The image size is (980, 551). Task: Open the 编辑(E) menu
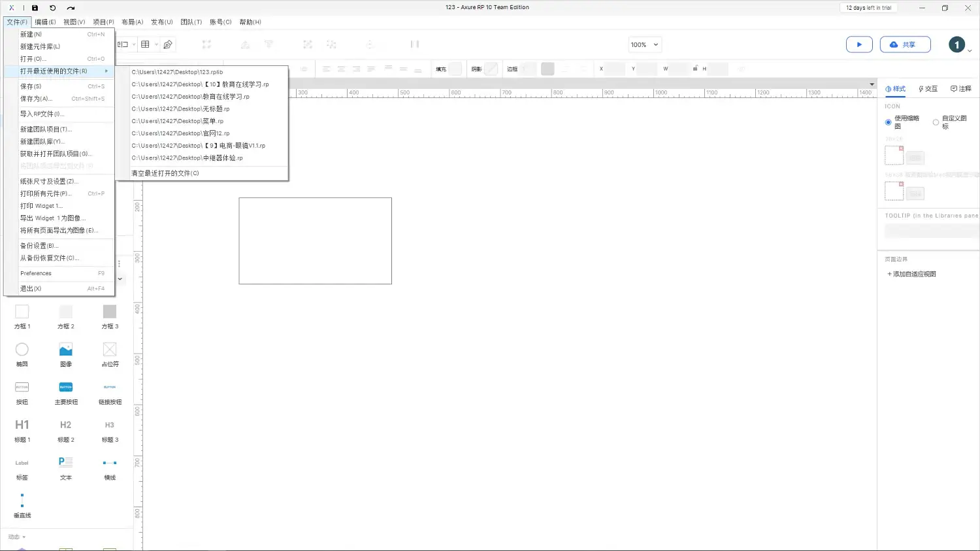coord(45,22)
